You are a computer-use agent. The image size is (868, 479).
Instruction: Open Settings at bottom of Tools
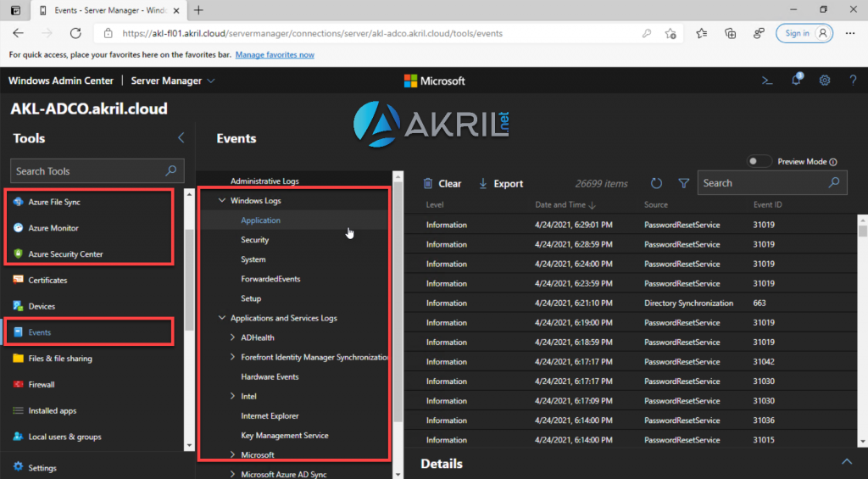point(42,468)
